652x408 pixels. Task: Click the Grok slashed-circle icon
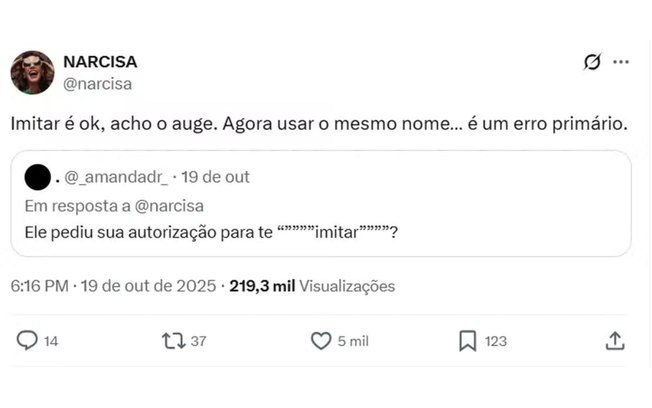coord(592,62)
